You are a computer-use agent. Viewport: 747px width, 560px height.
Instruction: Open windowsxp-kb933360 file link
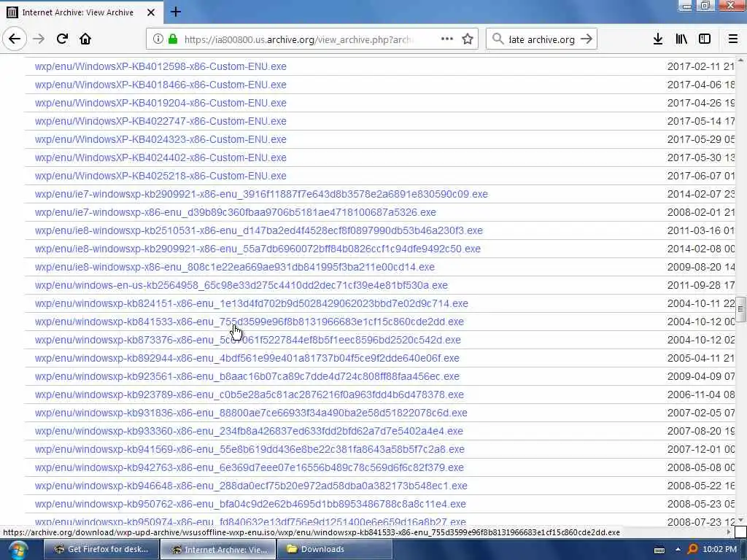pyautogui.click(x=249, y=431)
